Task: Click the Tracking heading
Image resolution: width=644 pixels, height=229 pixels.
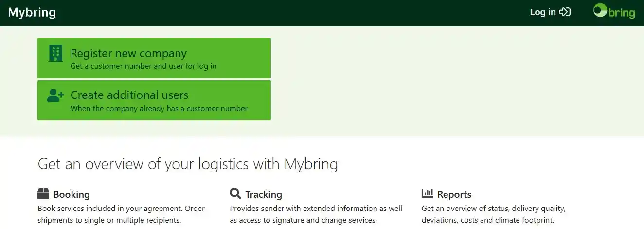Action: tap(264, 194)
